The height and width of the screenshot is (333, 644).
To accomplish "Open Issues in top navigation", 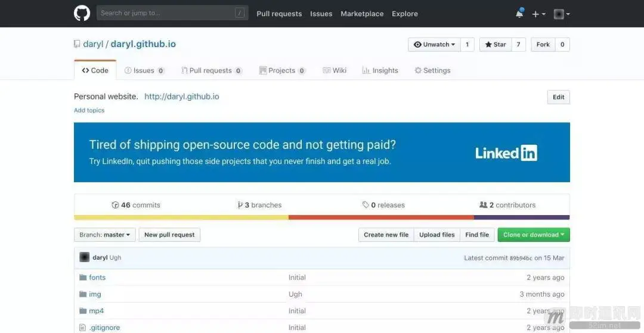I will [321, 14].
